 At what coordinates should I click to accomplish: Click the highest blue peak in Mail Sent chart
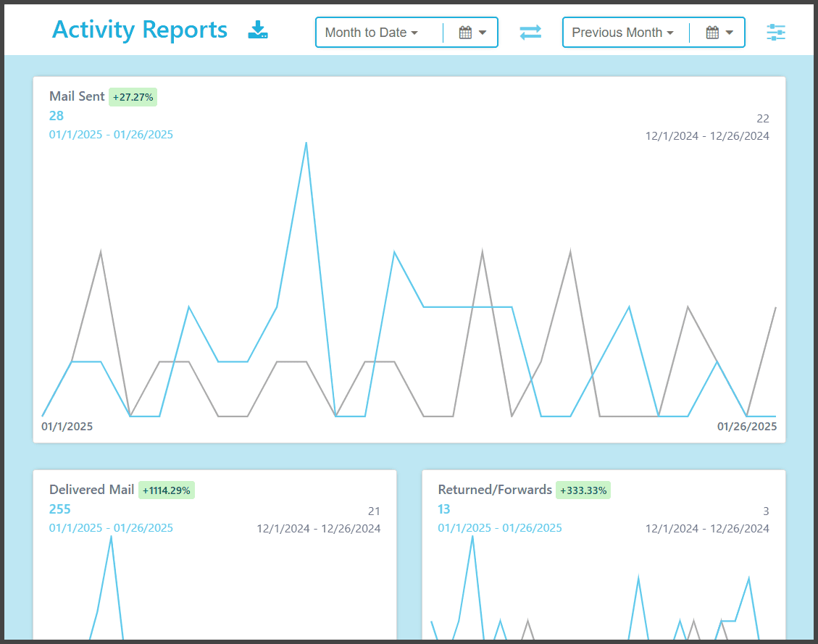306,143
